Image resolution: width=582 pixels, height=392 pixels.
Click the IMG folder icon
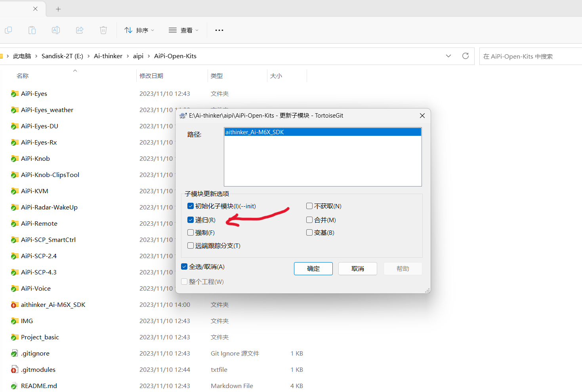(15, 321)
